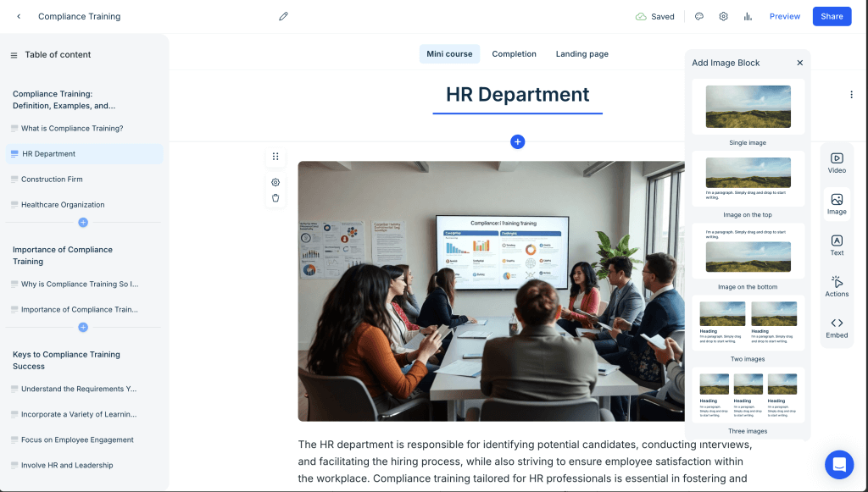The width and height of the screenshot is (868, 492).
Task: Close the Add Image Block panel
Action: tap(799, 63)
